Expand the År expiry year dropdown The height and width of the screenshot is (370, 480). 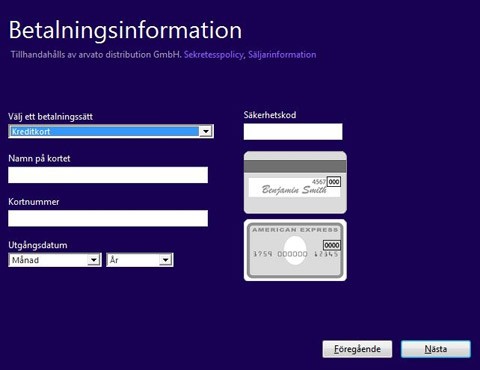point(140,260)
